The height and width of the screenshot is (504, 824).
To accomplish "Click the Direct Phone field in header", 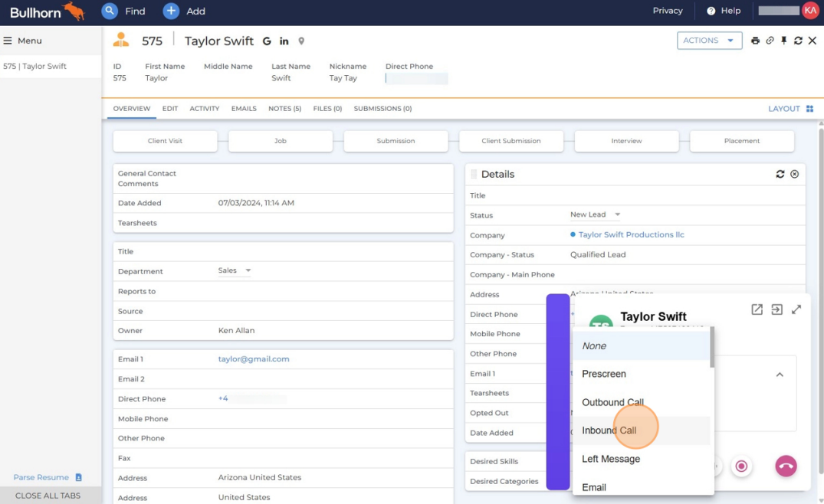I will (417, 78).
